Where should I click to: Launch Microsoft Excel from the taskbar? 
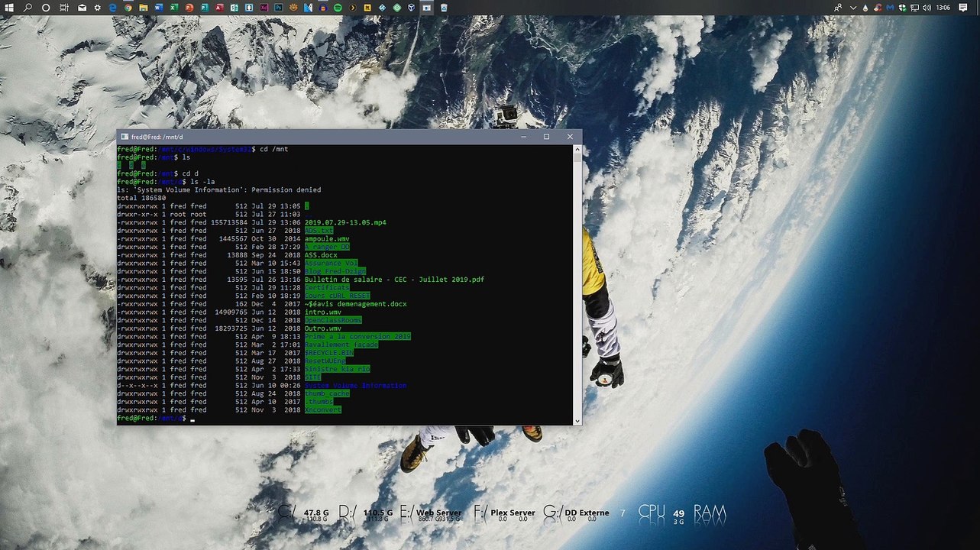pos(173,8)
